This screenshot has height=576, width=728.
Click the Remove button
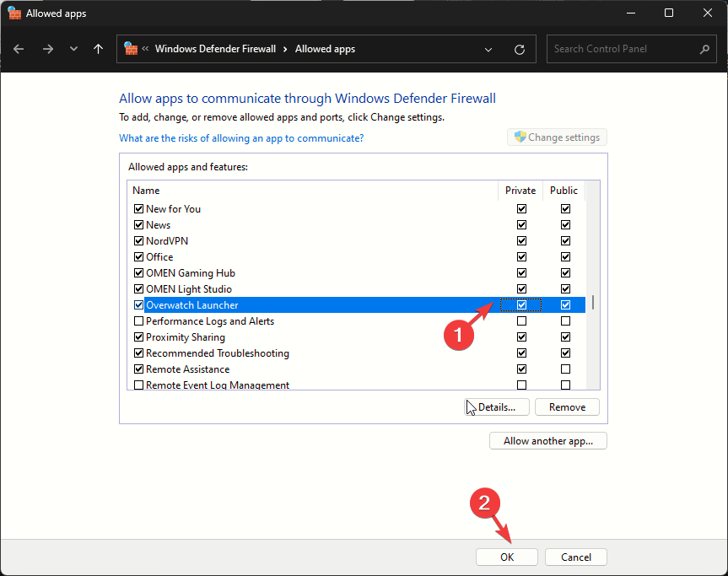point(567,407)
